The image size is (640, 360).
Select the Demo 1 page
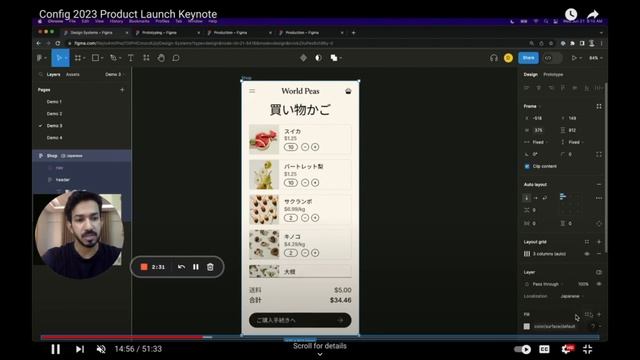(x=54, y=102)
